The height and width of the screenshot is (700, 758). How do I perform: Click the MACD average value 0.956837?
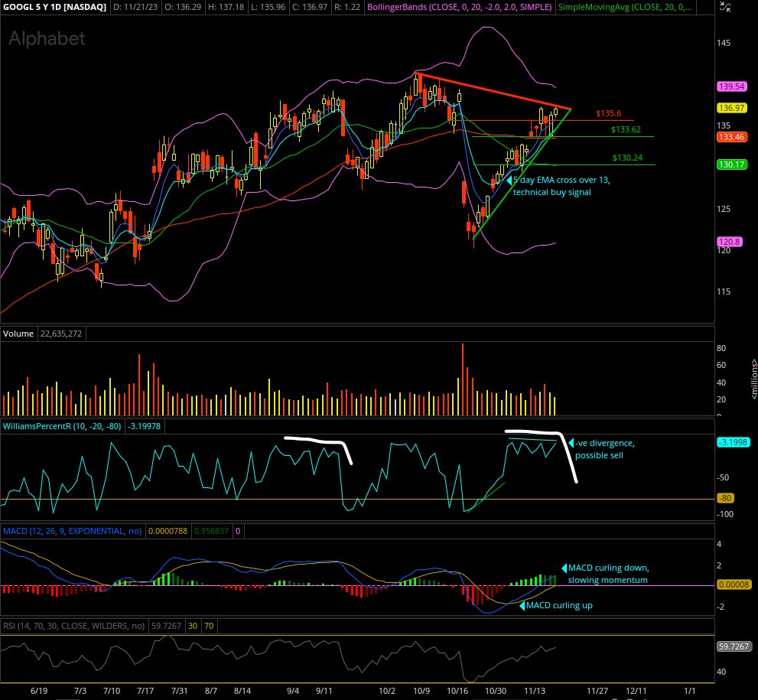[x=211, y=531]
